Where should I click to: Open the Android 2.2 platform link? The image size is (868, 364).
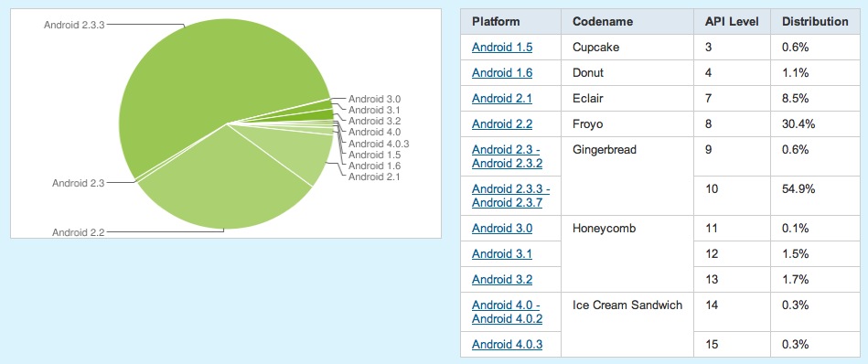pyautogui.click(x=502, y=124)
